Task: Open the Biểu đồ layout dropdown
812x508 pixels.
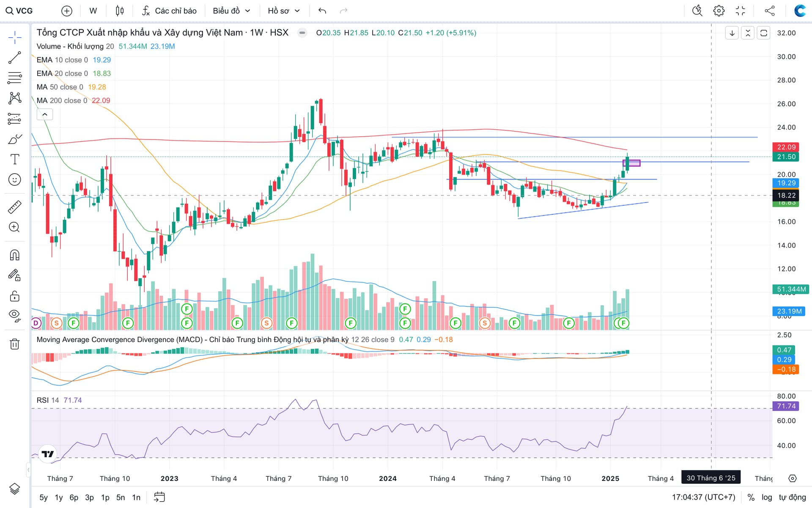Action: click(x=231, y=11)
